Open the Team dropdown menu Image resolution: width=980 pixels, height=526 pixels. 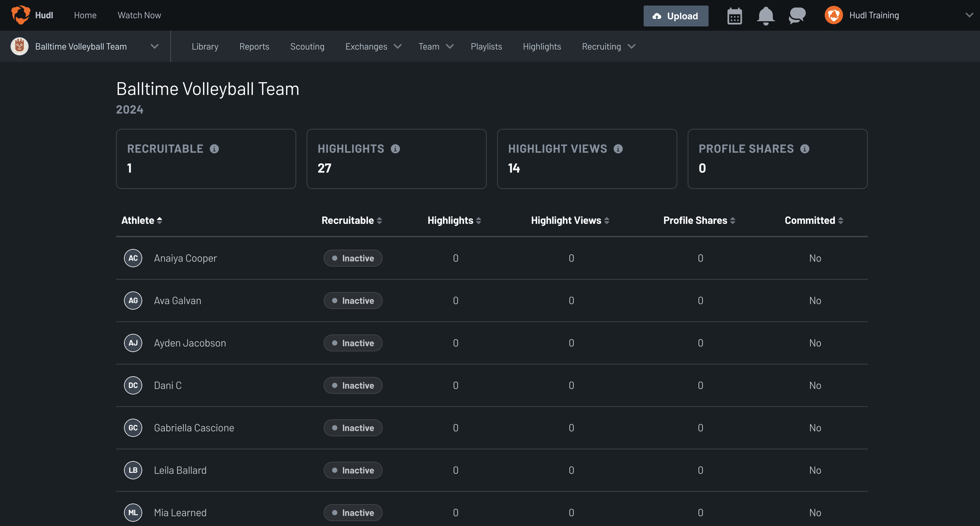[x=436, y=46]
